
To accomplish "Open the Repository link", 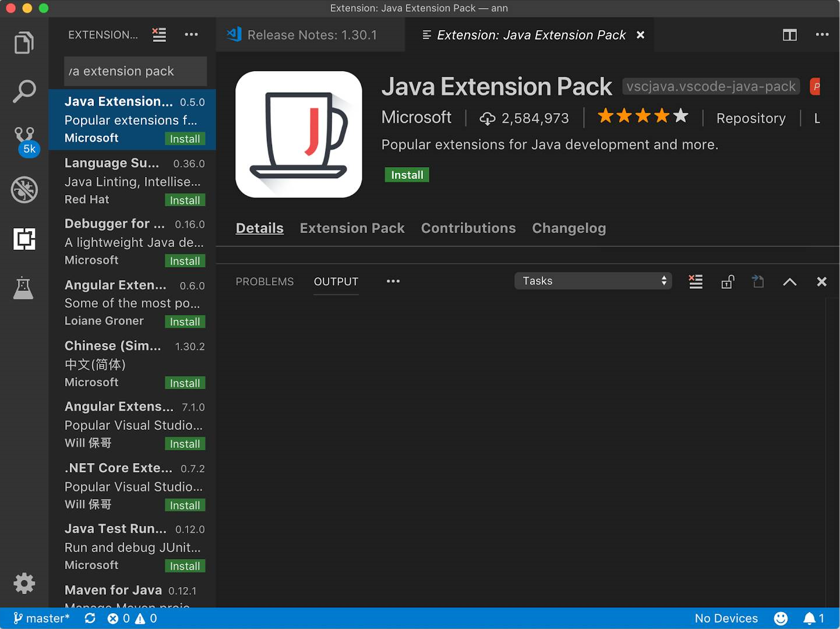I will [751, 118].
